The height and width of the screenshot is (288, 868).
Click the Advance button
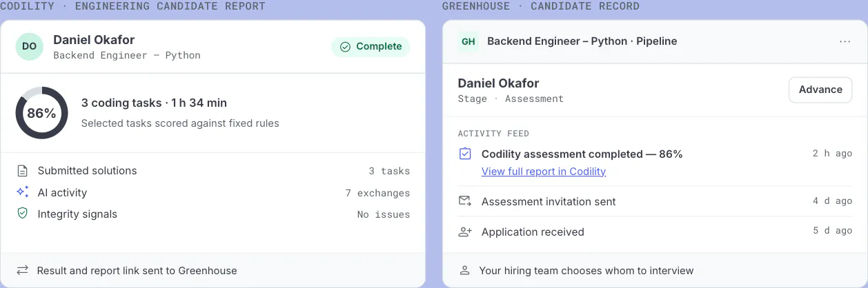coord(820,90)
